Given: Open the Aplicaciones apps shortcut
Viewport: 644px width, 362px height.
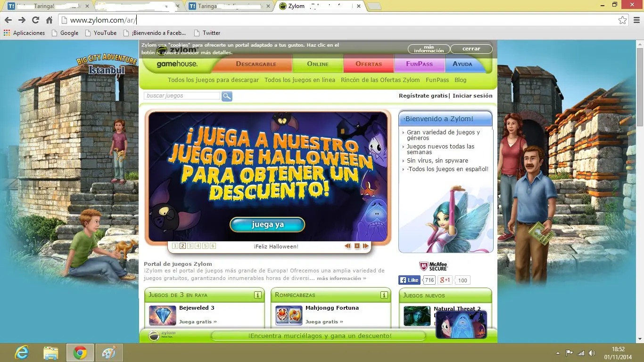Looking at the screenshot, I should [x=24, y=33].
